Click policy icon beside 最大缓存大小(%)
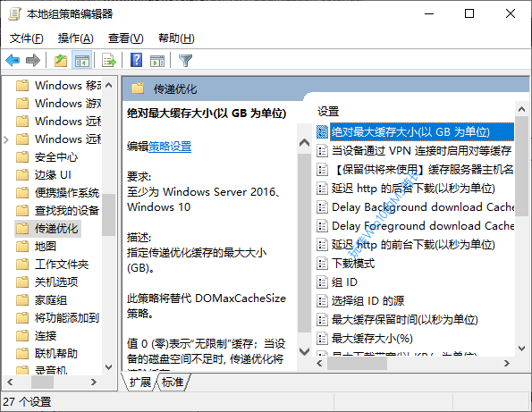The height and width of the screenshot is (412, 532). pos(322,339)
